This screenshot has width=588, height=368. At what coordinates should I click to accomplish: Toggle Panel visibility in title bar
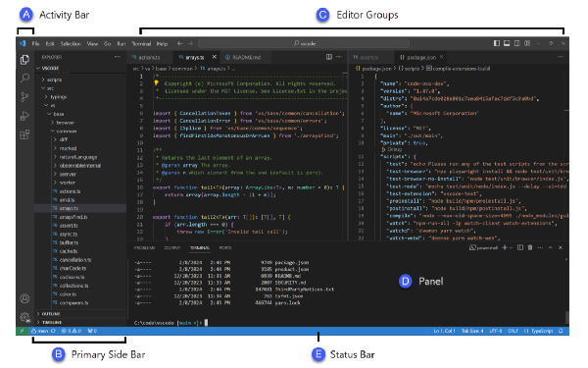507,43
